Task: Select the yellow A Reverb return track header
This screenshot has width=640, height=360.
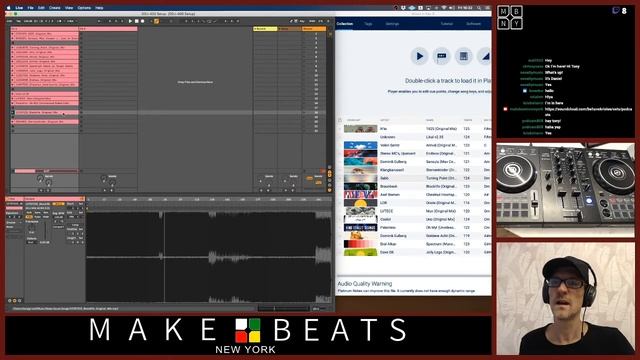Action: coord(265,29)
